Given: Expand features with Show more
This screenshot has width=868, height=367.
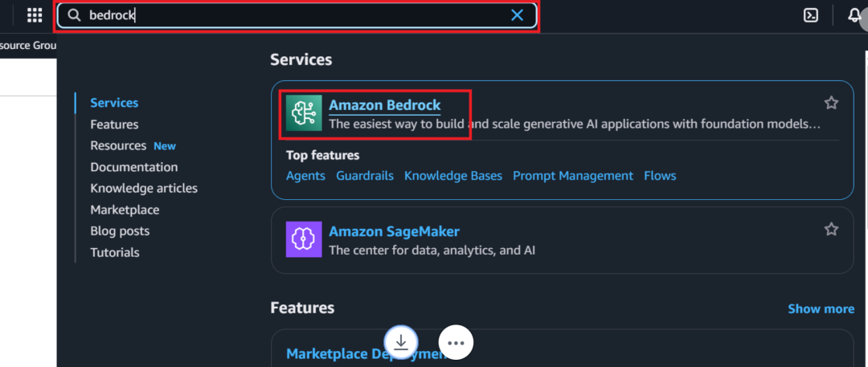Looking at the screenshot, I should click(x=821, y=308).
